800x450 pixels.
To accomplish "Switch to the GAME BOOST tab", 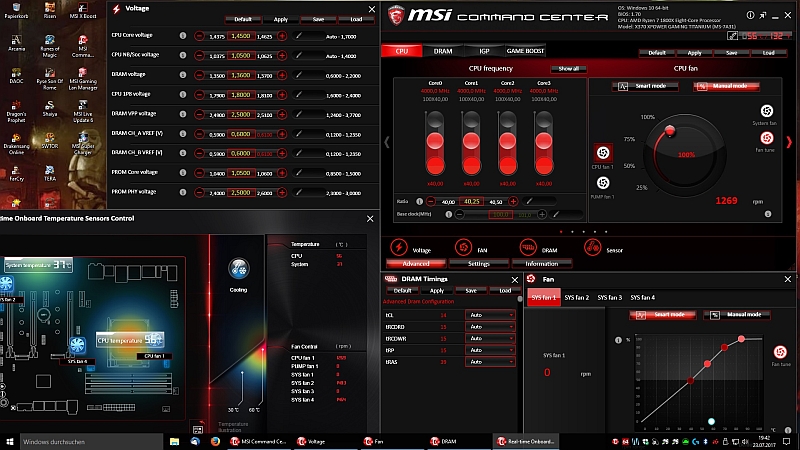I will pos(525,51).
